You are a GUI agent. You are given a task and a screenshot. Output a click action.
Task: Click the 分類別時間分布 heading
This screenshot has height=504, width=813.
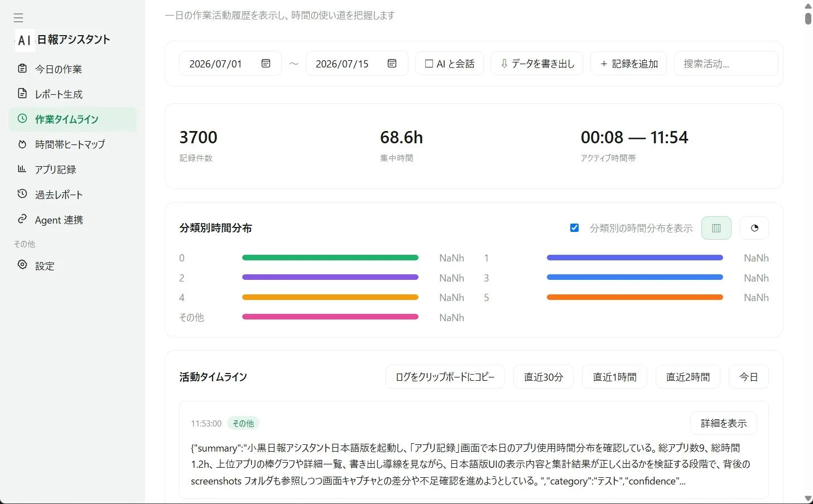pyautogui.click(x=215, y=228)
